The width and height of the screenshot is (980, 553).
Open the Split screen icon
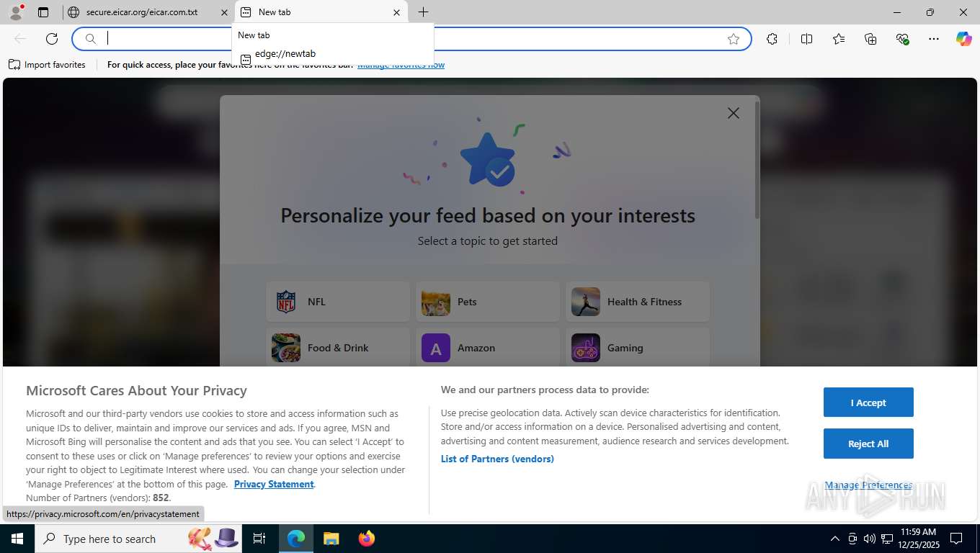coord(806,39)
